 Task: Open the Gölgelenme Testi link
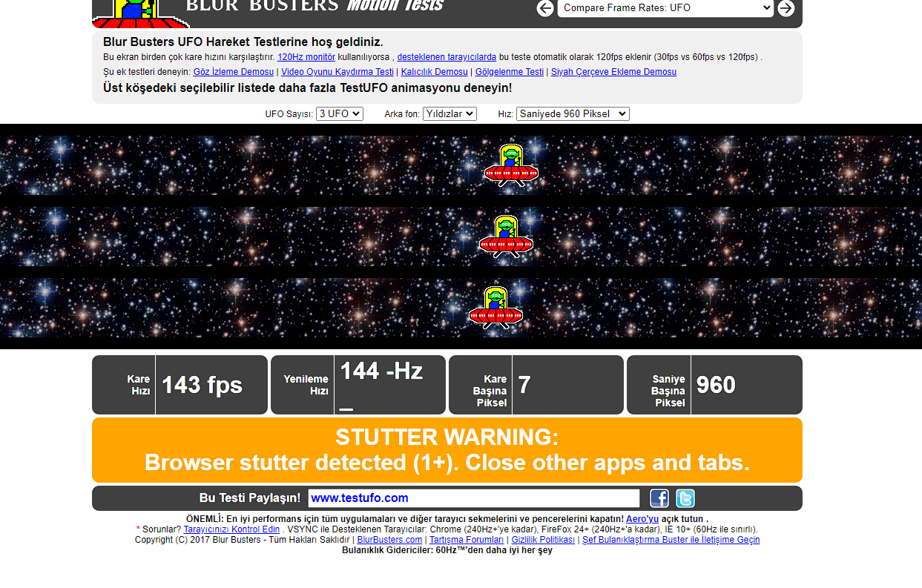510,72
